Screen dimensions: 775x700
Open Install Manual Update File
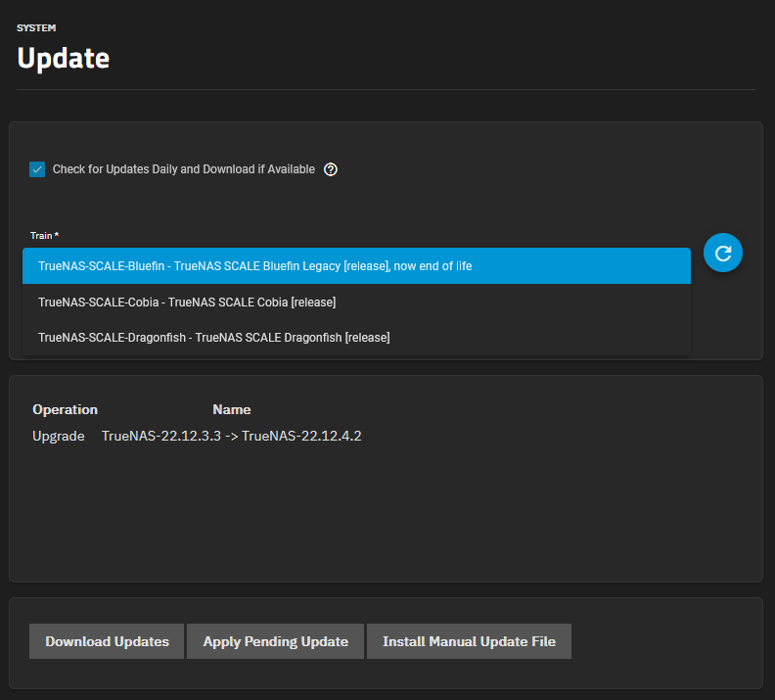[469, 641]
